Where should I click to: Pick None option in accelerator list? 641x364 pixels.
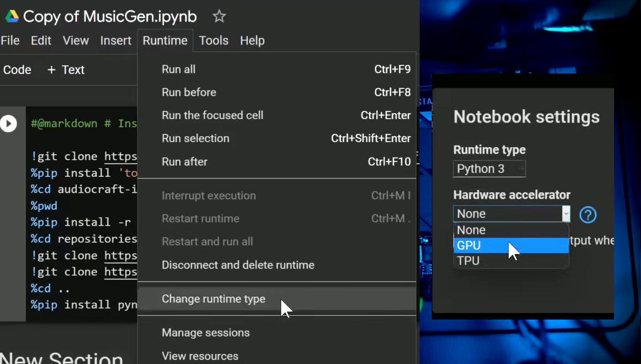(511, 230)
